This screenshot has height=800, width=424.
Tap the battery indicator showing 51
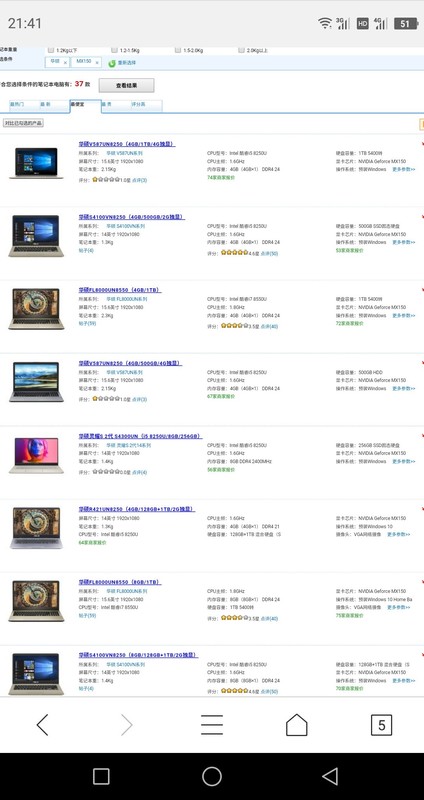pos(406,23)
